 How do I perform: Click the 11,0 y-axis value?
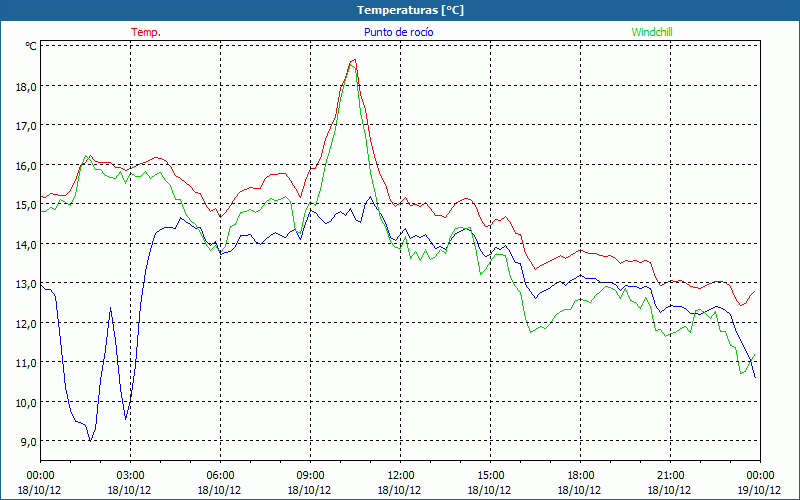point(27,363)
